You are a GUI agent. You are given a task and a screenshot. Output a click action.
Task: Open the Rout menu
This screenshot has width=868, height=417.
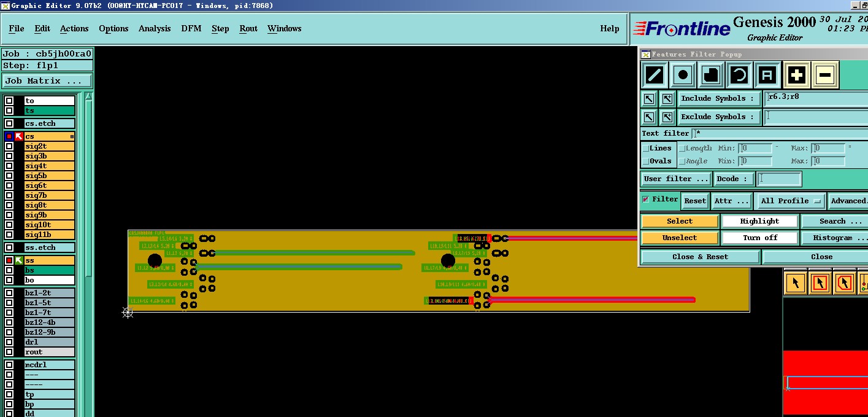click(248, 28)
